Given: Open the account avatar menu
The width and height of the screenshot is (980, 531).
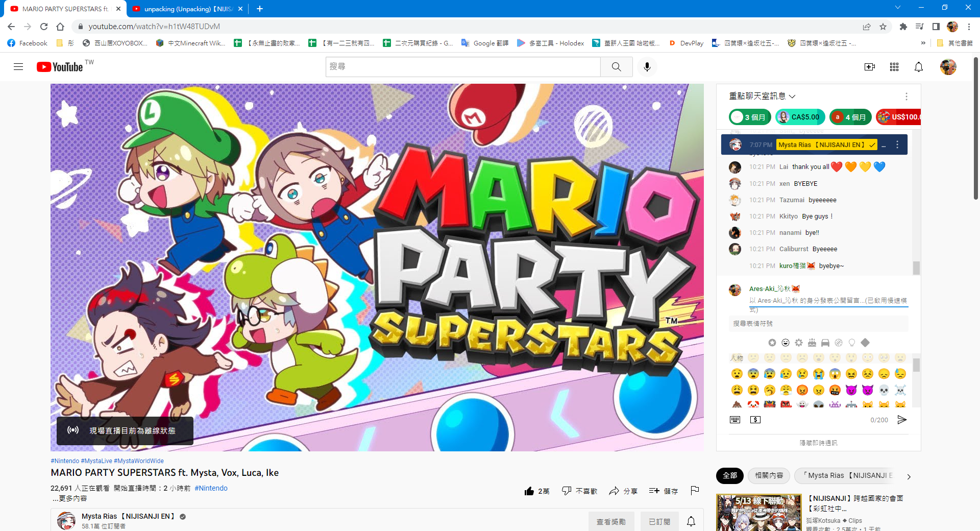Looking at the screenshot, I should [948, 67].
